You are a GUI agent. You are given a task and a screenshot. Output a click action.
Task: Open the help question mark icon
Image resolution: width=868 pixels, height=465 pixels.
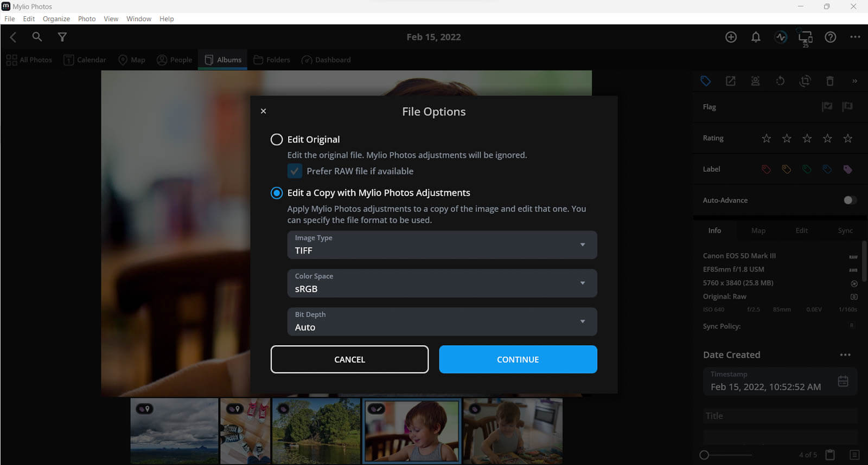coord(830,37)
